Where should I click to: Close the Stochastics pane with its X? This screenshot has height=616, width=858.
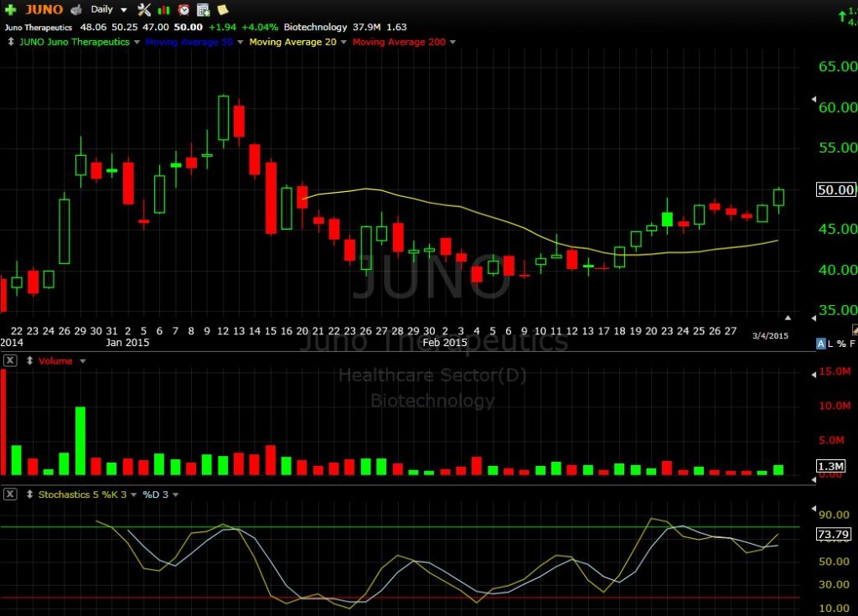(10, 494)
